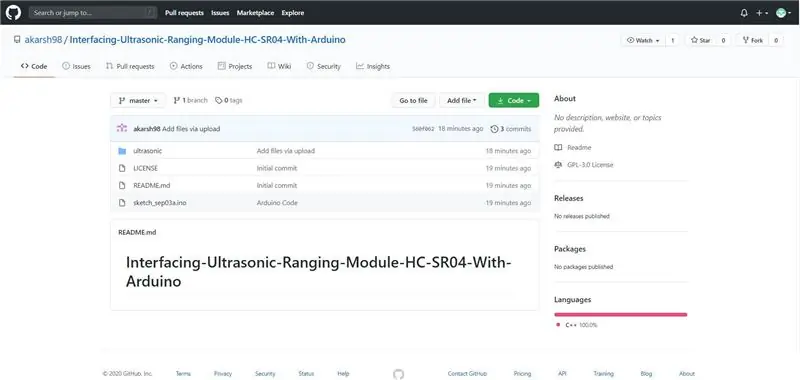This screenshot has height=380, width=800.
Task: Open the notifications bell icon
Action: click(744, 13)
